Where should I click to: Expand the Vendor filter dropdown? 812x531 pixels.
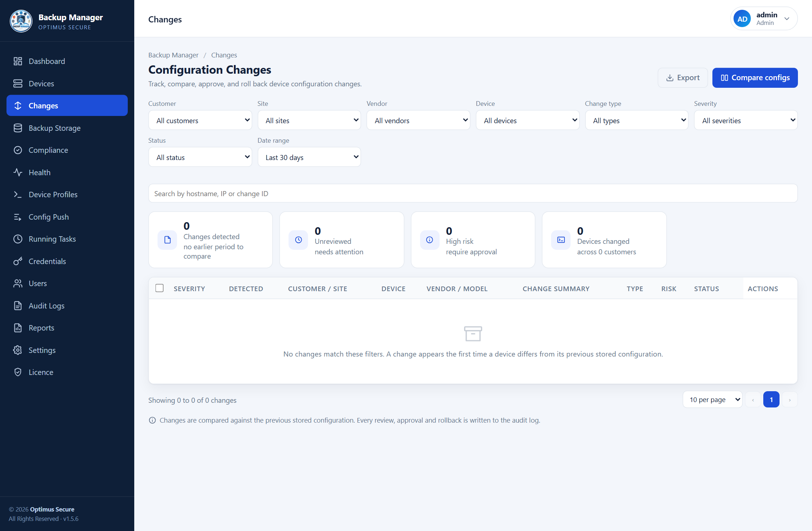418,120
